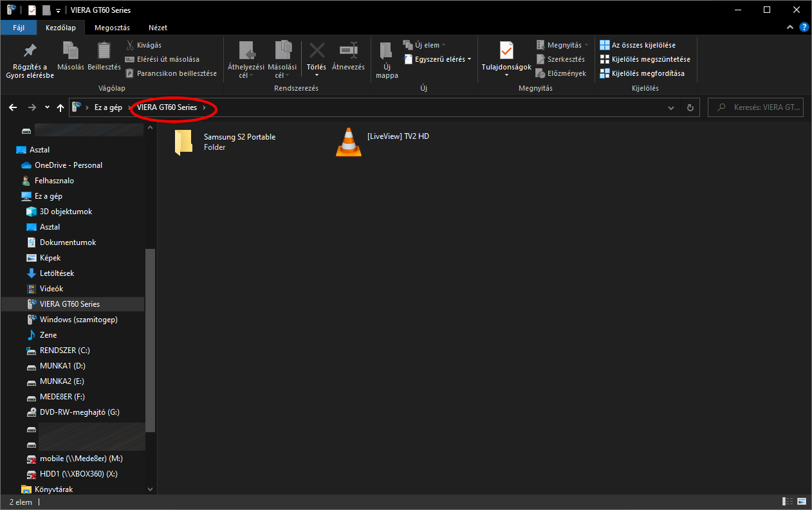Pin to Quick access (Rögzítés a Gyors elérésbe)
The image size is (812, 510).
(x=30, y=60)
